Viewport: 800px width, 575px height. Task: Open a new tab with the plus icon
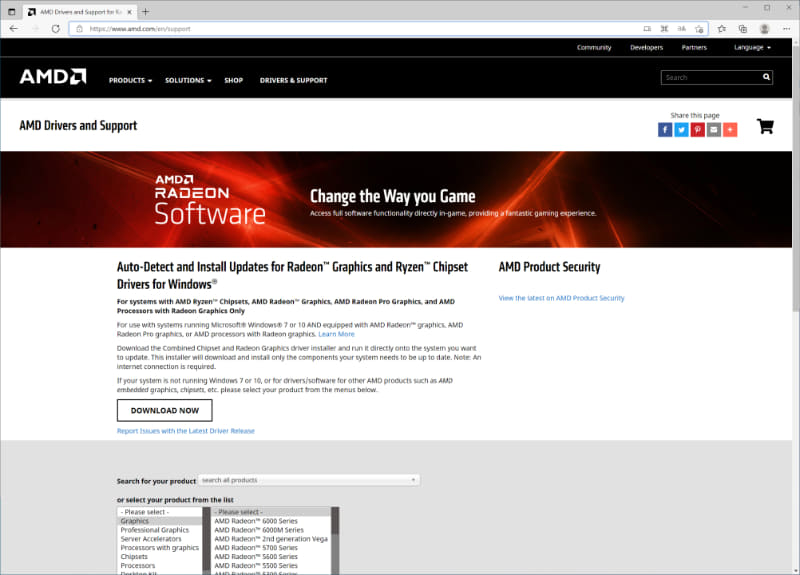145,11
